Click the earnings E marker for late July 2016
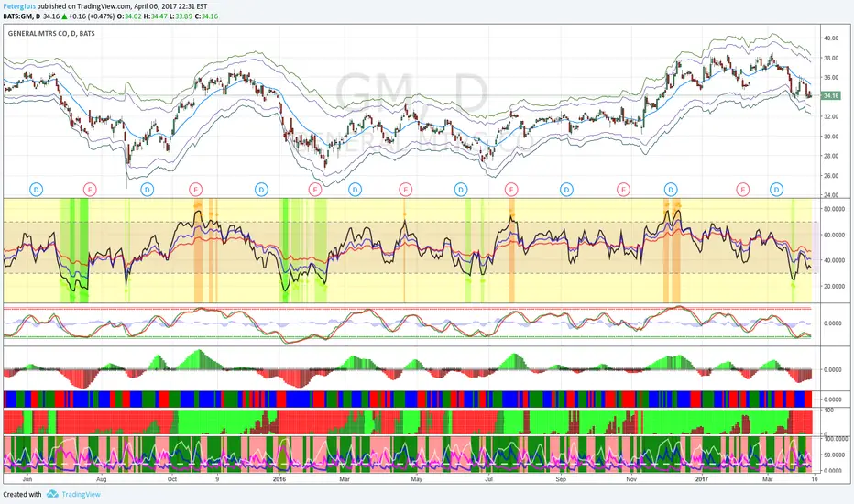 point(511,190)
